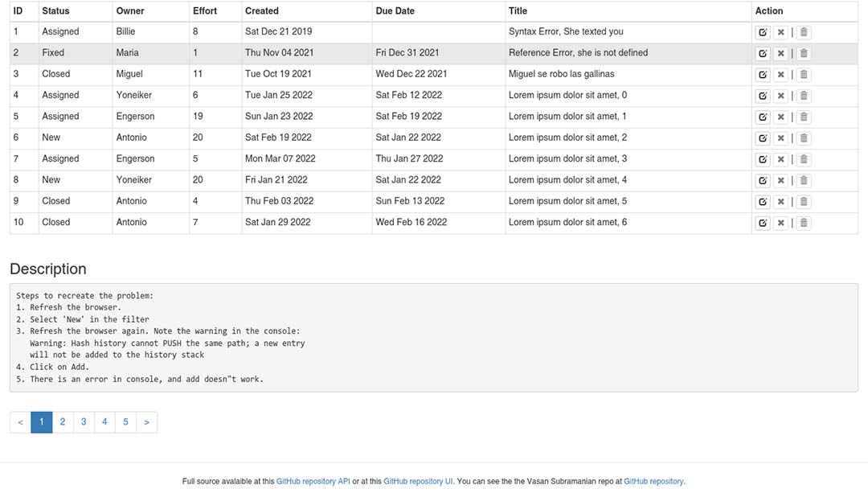The width and height of the screenshot is (868, 493).
Task: Open the edit icon for issue 7
Action: 763,160
